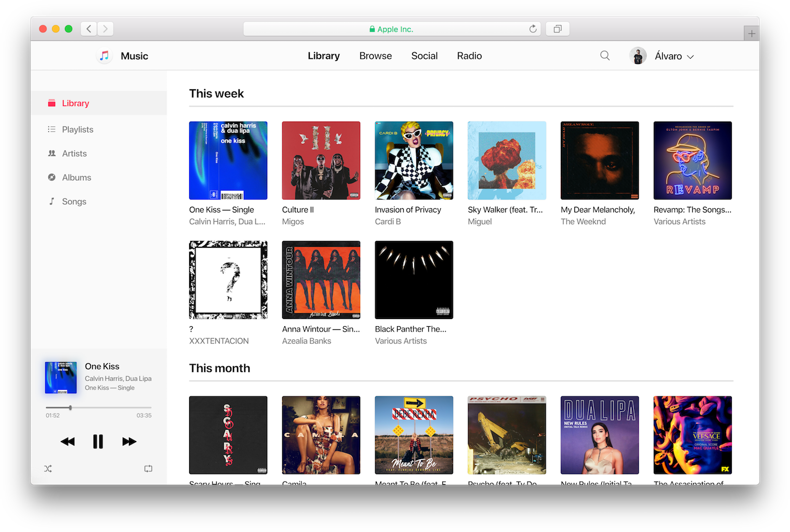Open the One Kiss — Single album cover
Image resolution: width=790 pixels, height=532 pixels.
[x=228, y=161]
